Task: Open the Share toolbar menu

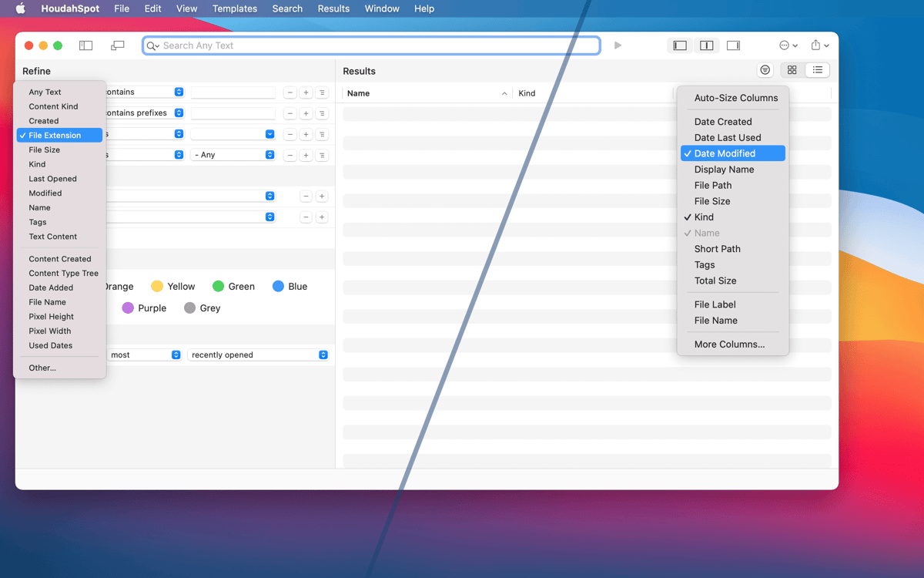Action: click(x=819, y=45)
